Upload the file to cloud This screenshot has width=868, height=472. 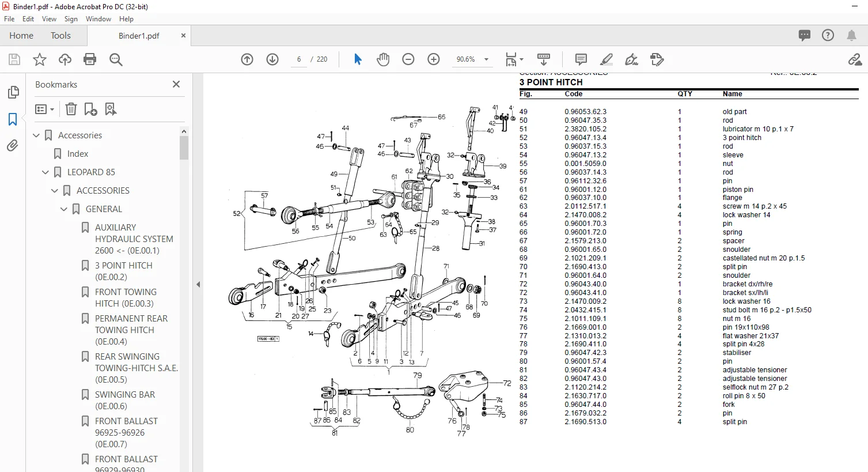pyautogui.click(x=65, y=59)
